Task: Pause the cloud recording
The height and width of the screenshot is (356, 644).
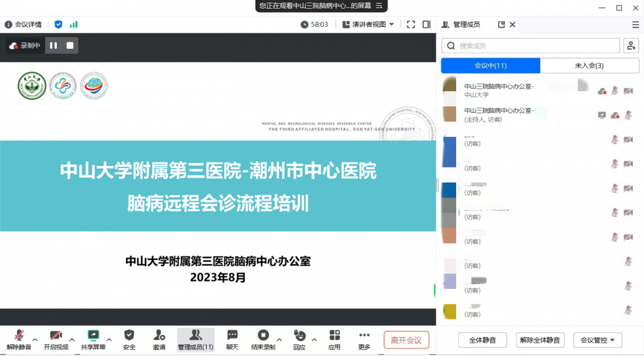Action: [x=54, y=46]
